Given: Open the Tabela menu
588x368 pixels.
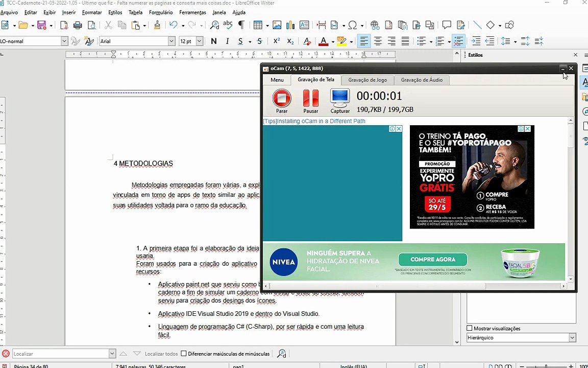Looking at the screenshot, I should (135, 12).
